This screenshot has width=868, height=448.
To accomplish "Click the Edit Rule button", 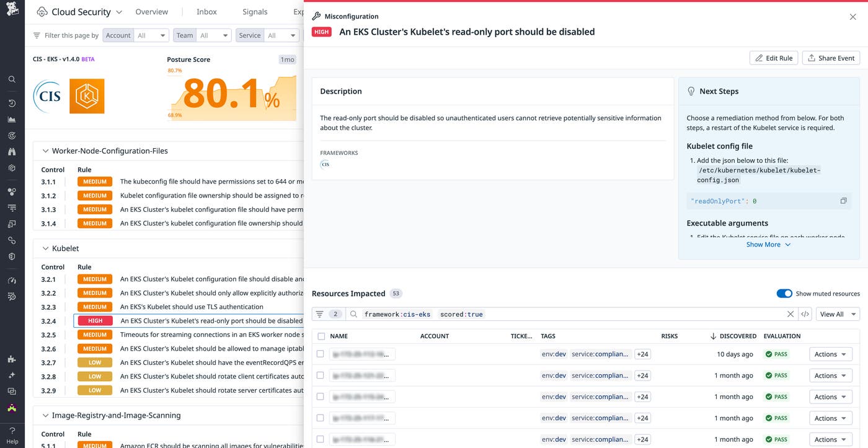I will [773, 58].
